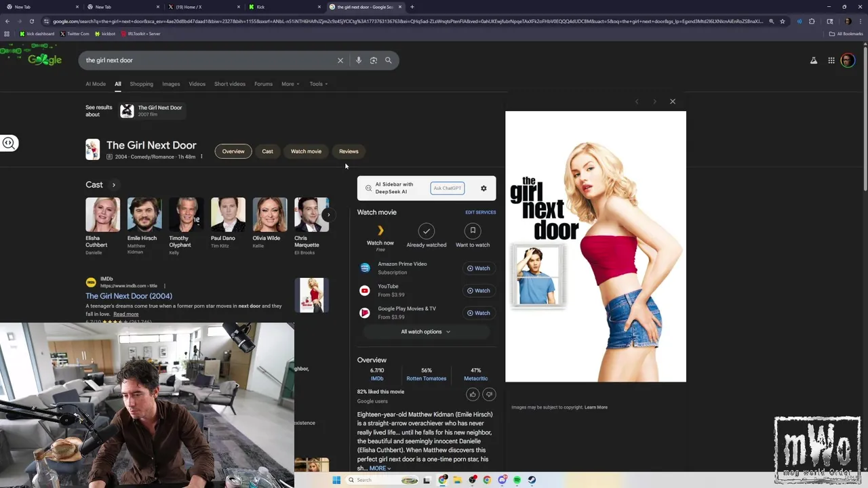Screen dimensions: 868x488
Task: Open Google Lens image search
Action: tap(374, 60)
